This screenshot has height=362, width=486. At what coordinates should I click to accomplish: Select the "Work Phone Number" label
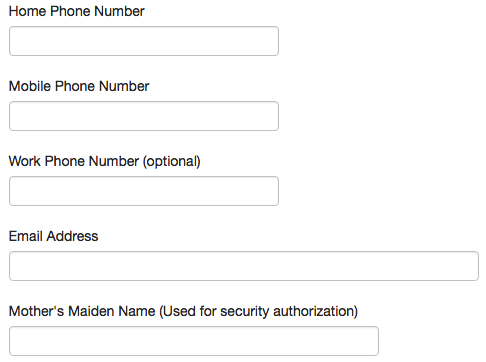point(74,161)
